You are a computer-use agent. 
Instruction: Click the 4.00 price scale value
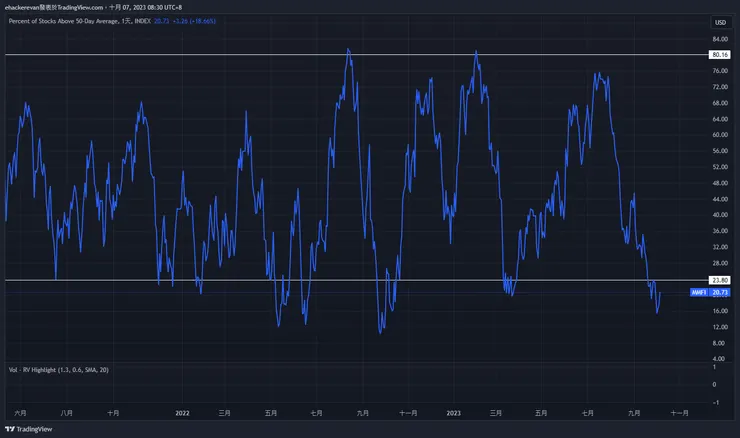tap(720, 359)
